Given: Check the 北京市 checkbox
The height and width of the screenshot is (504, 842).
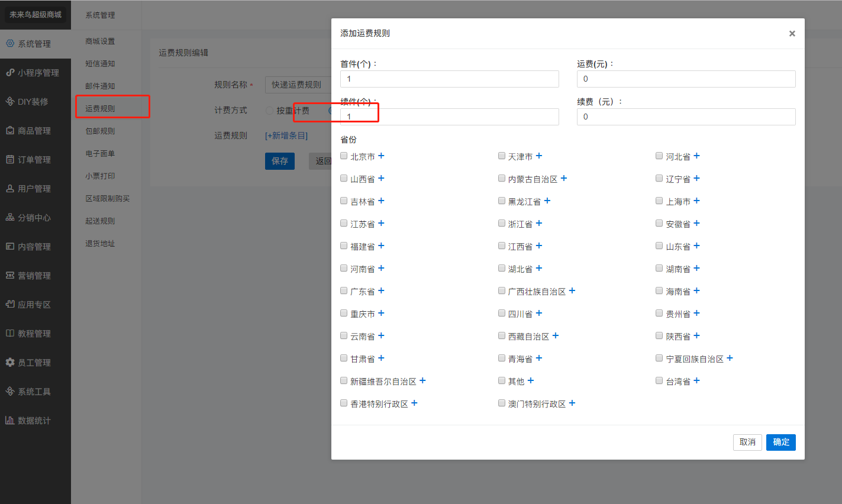Looking at the screenshot, I should pos(344,156).
